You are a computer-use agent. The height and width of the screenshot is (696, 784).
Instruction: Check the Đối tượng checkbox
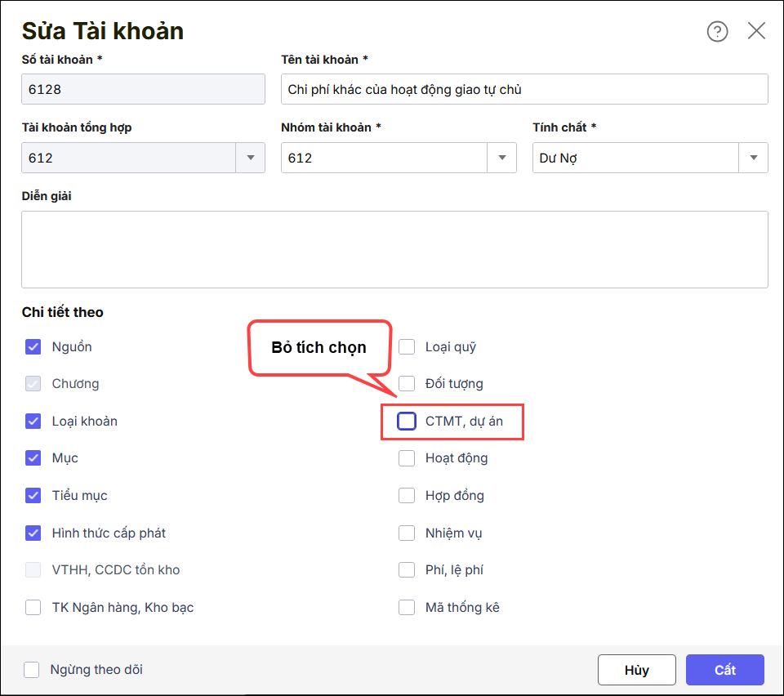click(x=407, y=384)
